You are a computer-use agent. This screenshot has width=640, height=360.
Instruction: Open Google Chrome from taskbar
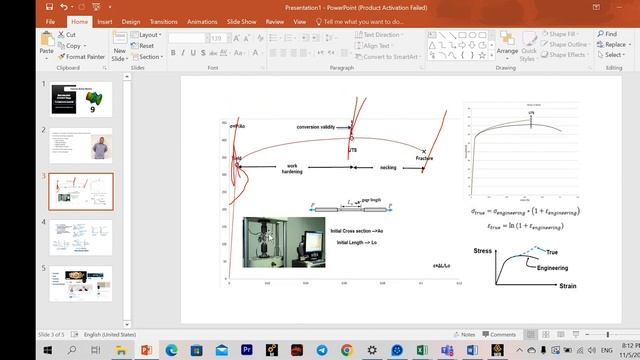[347, 350]
